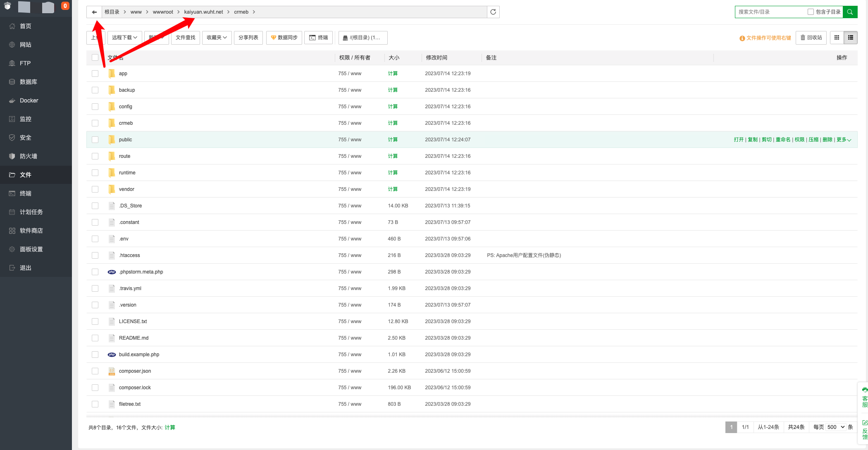
Task: Open the 回收站 recycle bin
Action: [811, 38]
